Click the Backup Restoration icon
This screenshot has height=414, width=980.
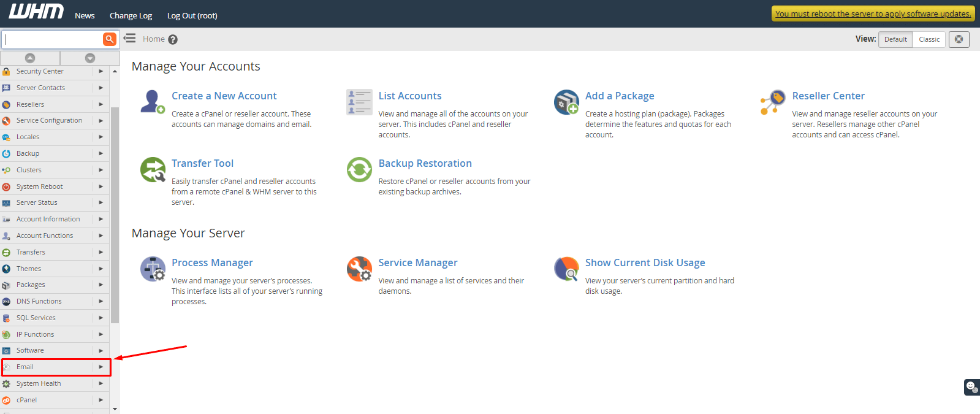(x=359, y=170)
